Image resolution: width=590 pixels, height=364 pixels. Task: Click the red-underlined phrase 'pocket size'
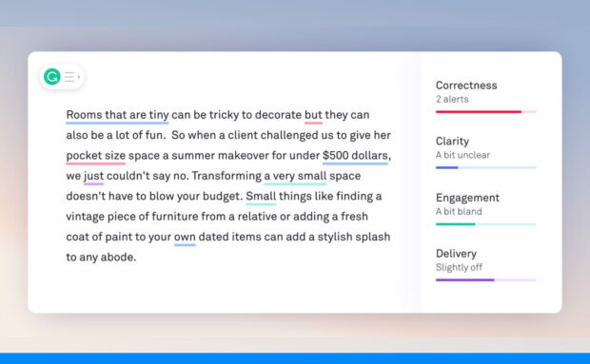point(95,156)
